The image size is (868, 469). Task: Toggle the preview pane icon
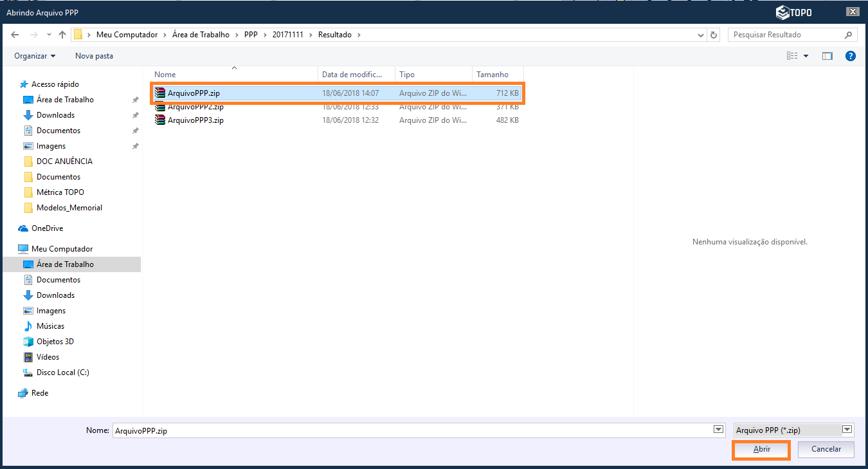827,56
